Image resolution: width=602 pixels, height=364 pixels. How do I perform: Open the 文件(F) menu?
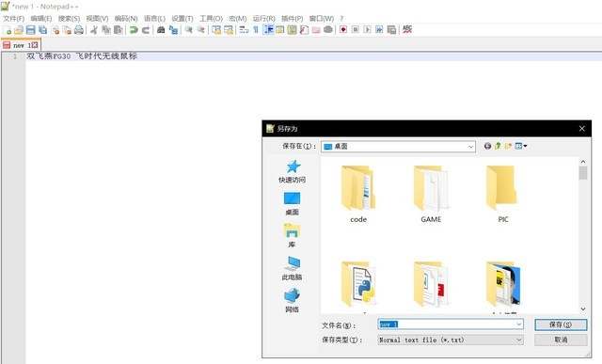coord(13,19)
